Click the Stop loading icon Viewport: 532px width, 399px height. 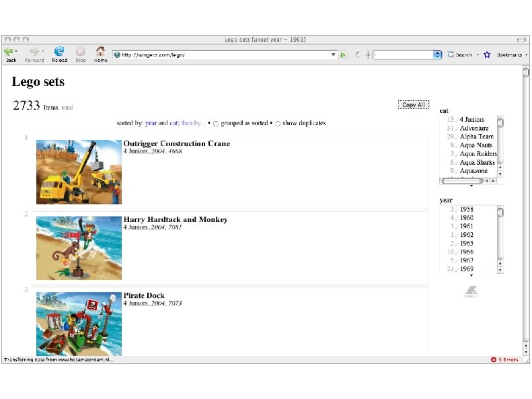[x=81, y=51]
